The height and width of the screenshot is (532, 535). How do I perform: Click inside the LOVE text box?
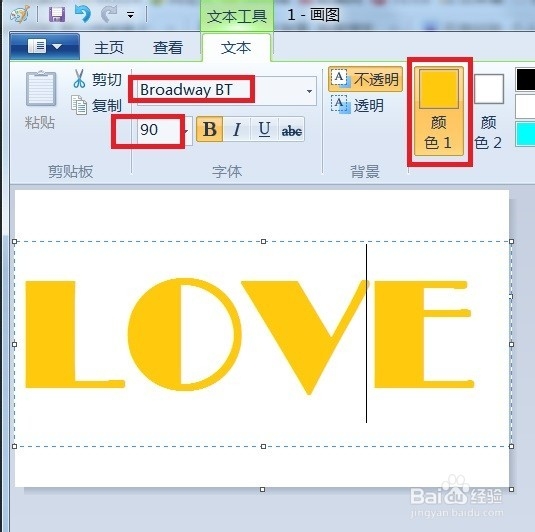[x=263, y=344]
